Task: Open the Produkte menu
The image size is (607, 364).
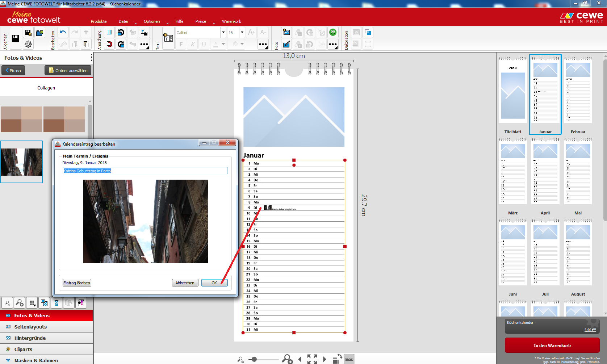Action: click(99, 21)
